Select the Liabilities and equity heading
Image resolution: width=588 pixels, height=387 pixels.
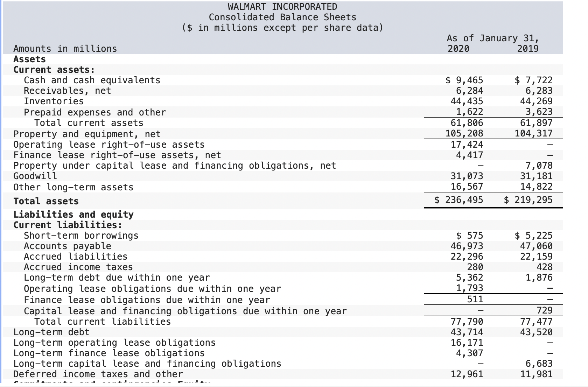click(x=73, y=214)
